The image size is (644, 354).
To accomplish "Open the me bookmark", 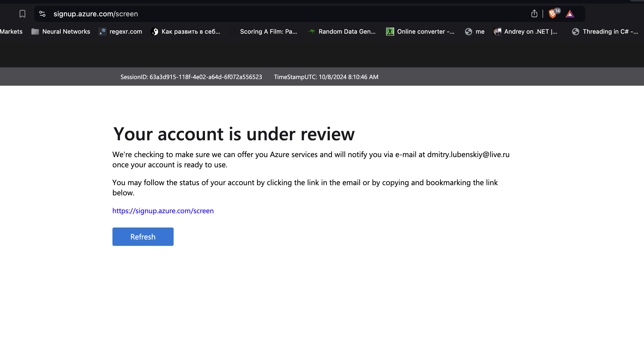I will tap(475, 31).
